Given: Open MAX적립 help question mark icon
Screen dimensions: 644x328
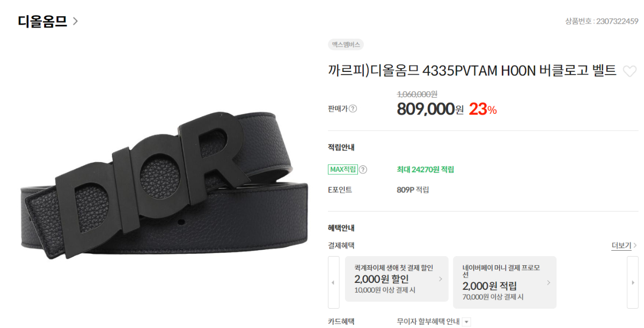Looking at the screenshot, I should (x=363, y=170).
